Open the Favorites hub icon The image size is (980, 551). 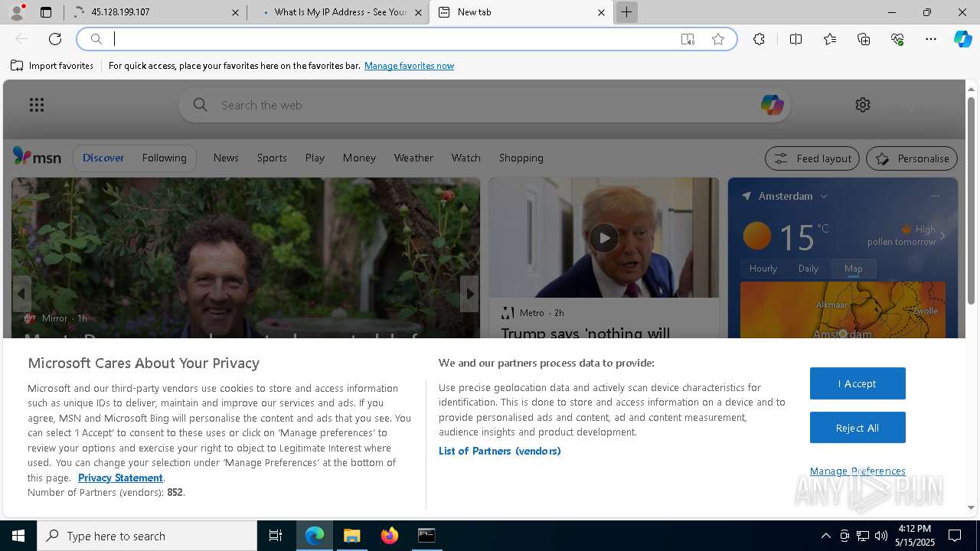tap(830, 39)
